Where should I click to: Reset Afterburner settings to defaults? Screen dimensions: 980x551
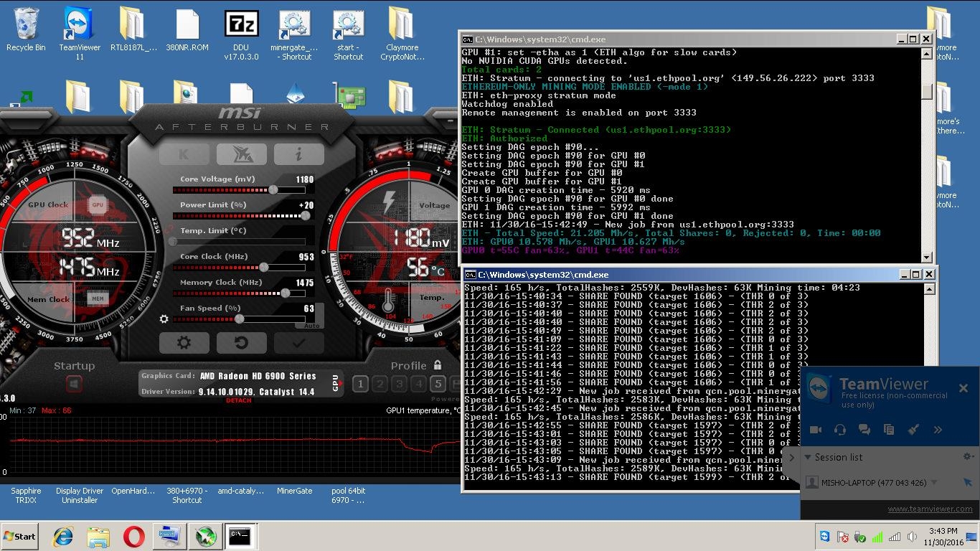(241, 342)
